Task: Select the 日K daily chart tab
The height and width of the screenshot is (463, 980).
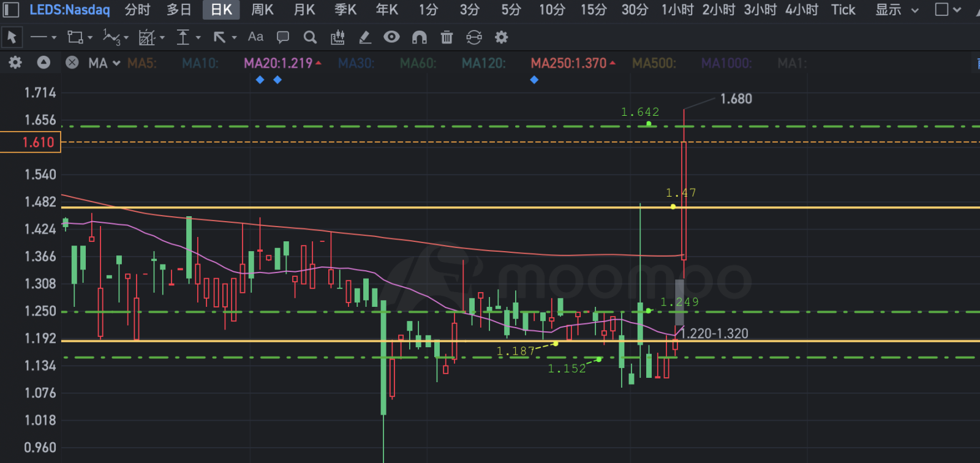Action: pos(221,10)
